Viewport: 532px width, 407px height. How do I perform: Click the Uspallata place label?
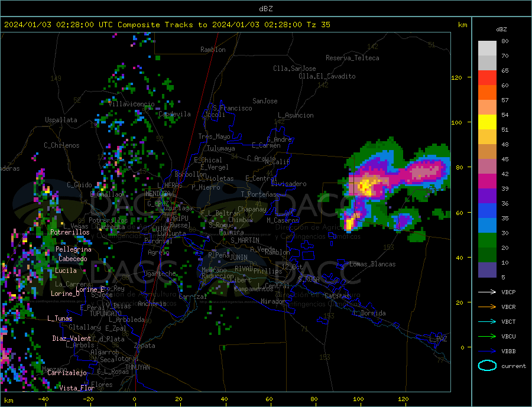tap(61, 120)
